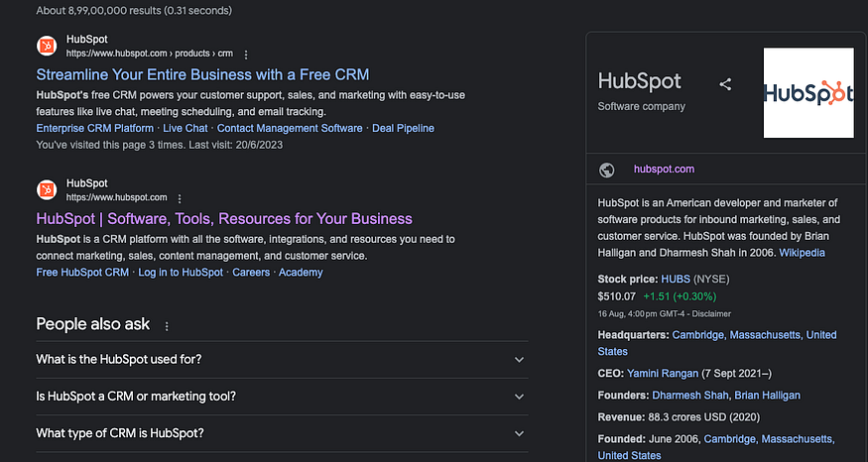This screenshot has width=868, height=462.
Task: Click the People also ask options dots
Action: 167,326
